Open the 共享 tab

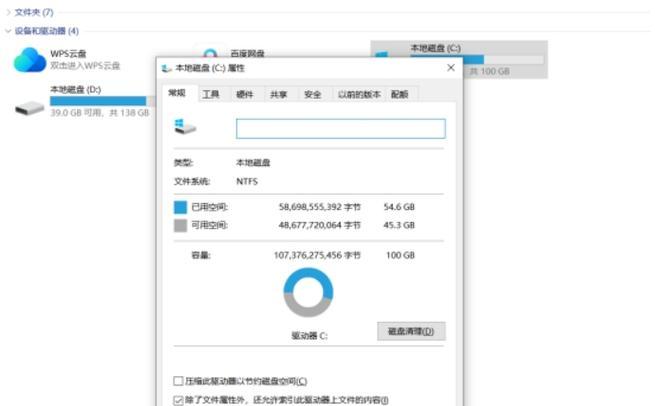279,94
